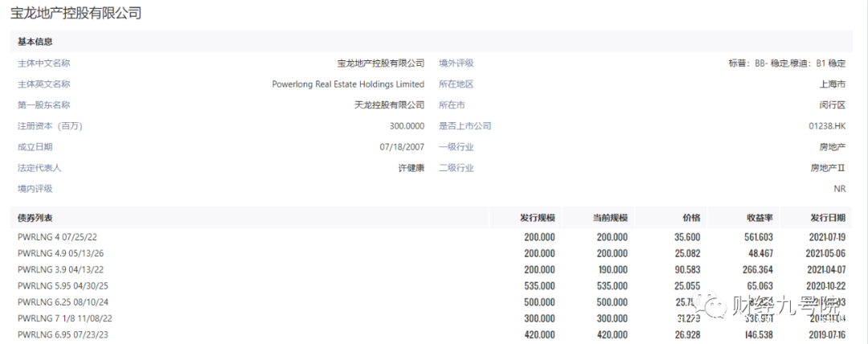Select the 基本信息 section header
Viewport: 868px width, 344px height.
tap(35, 42)
